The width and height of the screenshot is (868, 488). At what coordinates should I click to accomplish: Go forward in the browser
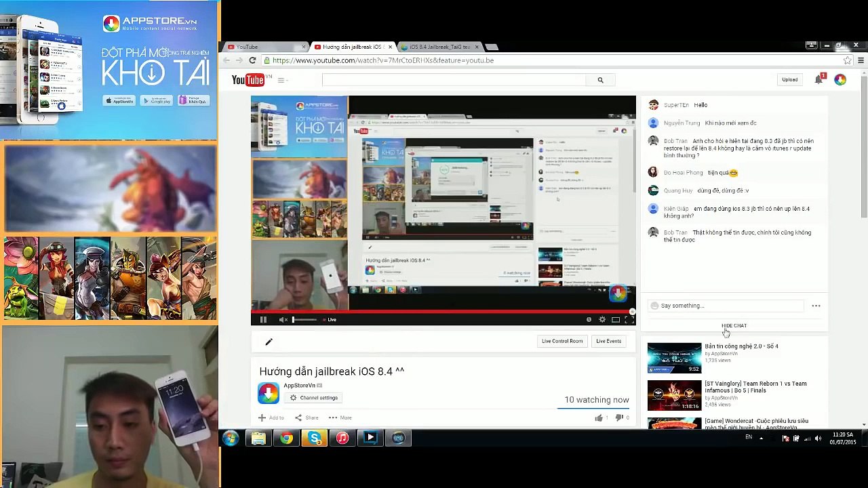tap(239, 60)
